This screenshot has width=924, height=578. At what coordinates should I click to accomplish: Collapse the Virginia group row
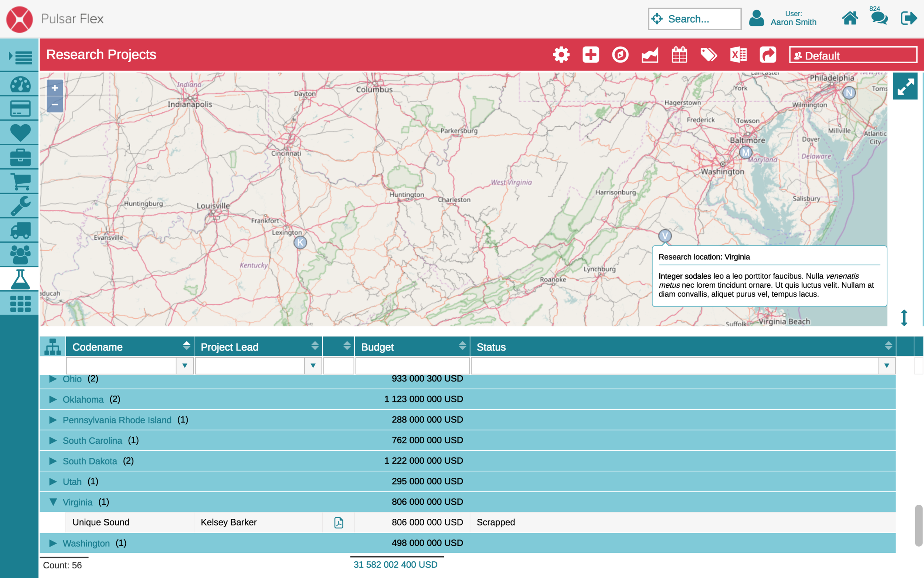tap(53, 502)
